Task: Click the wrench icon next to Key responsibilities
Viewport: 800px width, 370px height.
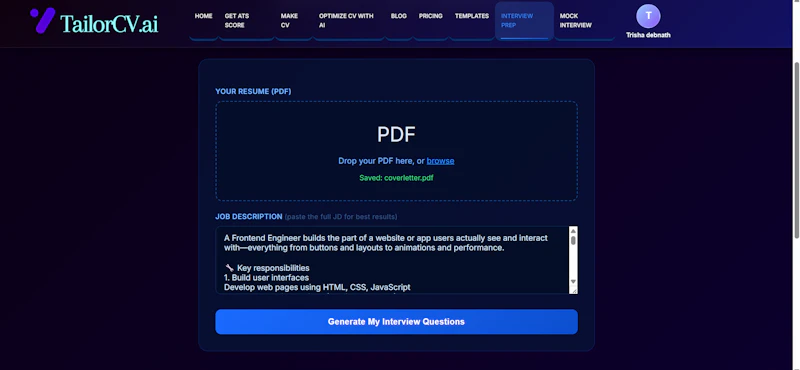Action: point(229,268)
